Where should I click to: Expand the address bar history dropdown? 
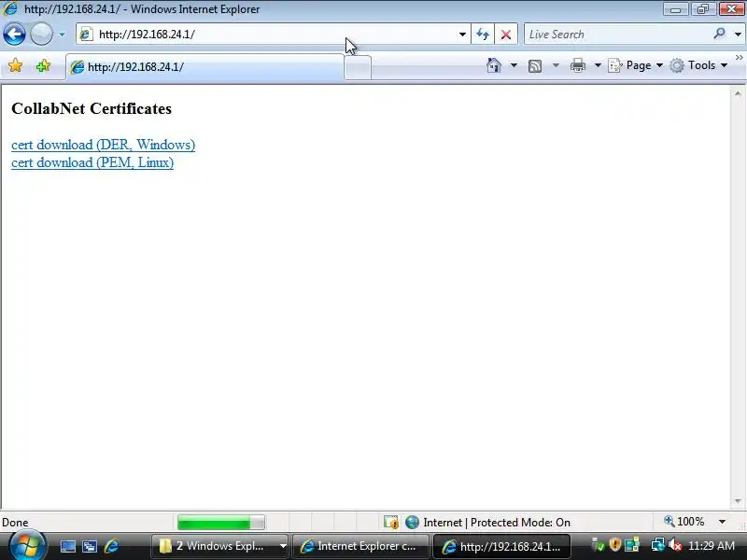pos(462,35)
